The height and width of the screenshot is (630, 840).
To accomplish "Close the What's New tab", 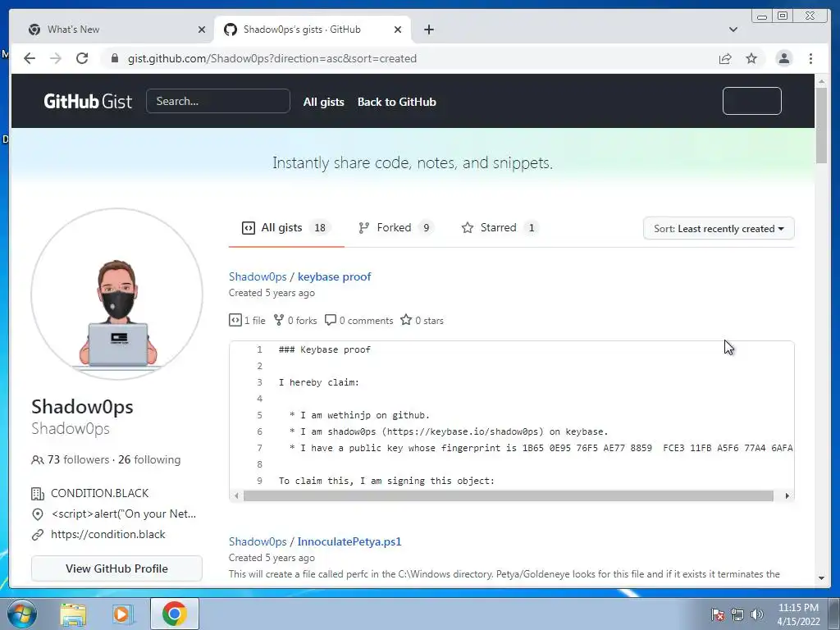I will (x=202, y=30).
